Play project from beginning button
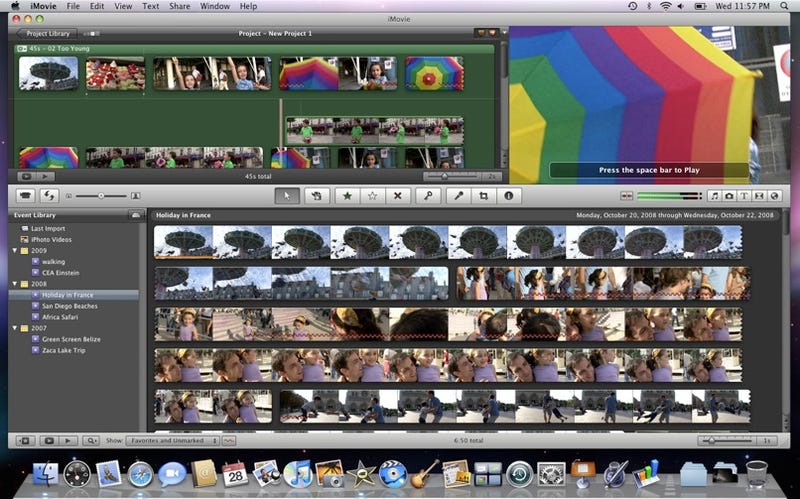Screen dimensions: 800x499 point(45,177)
